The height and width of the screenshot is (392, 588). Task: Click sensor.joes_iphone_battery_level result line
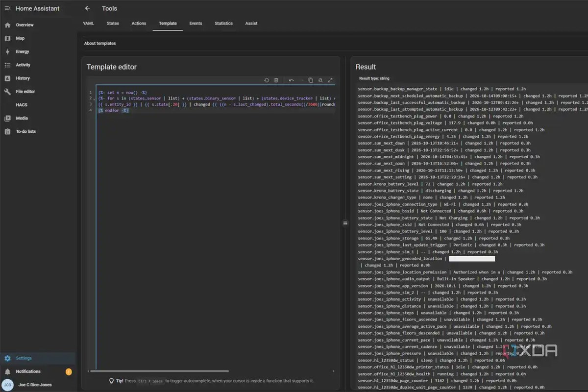(x=438, y=231)
